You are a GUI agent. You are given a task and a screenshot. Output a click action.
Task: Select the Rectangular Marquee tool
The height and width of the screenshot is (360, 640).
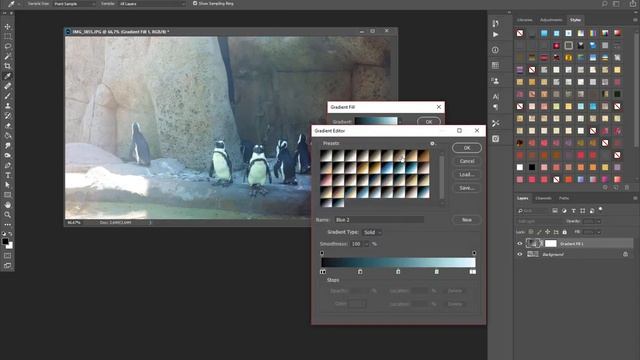pyautogui.click(x=7, y=36)
